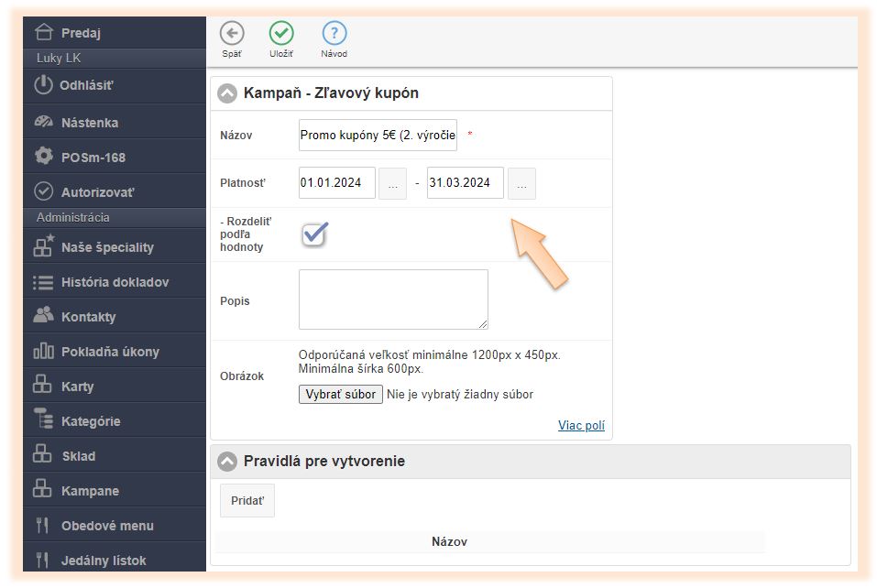Go to Kontakty in the sidebar

tap(88, 317)
